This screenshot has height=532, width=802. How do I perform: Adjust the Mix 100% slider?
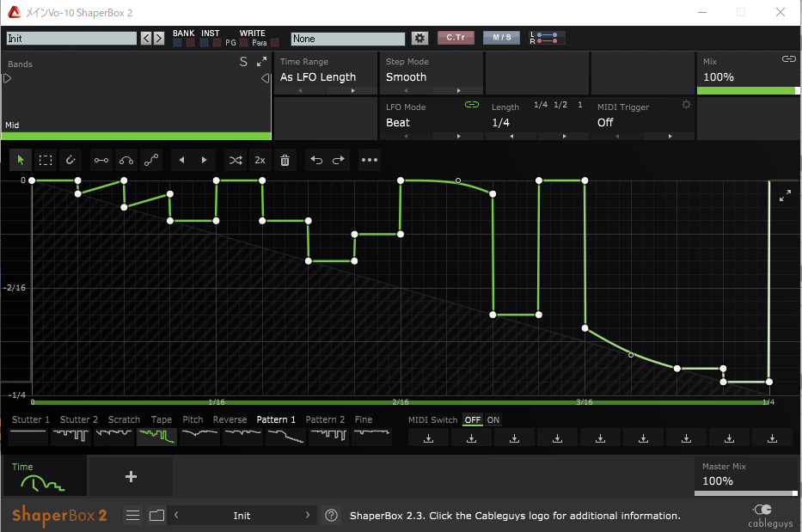point(749,90)
